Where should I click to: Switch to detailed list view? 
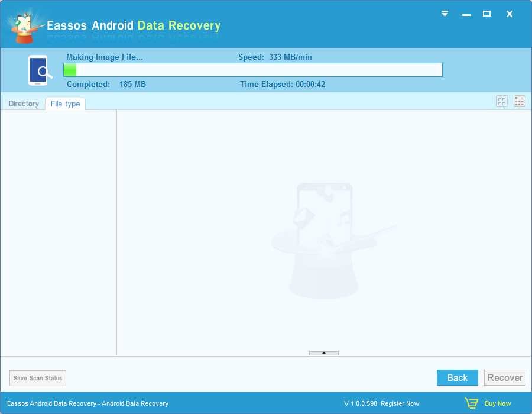520,101
